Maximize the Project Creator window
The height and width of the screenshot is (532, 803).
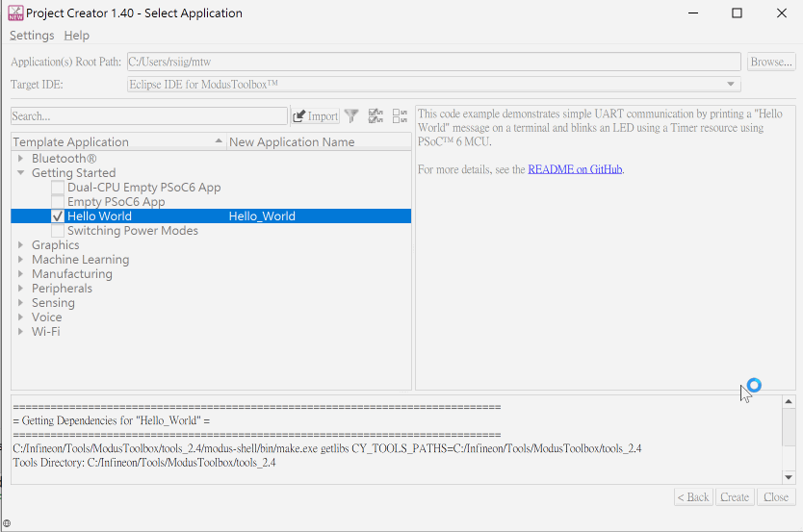[x=737, y=13]
